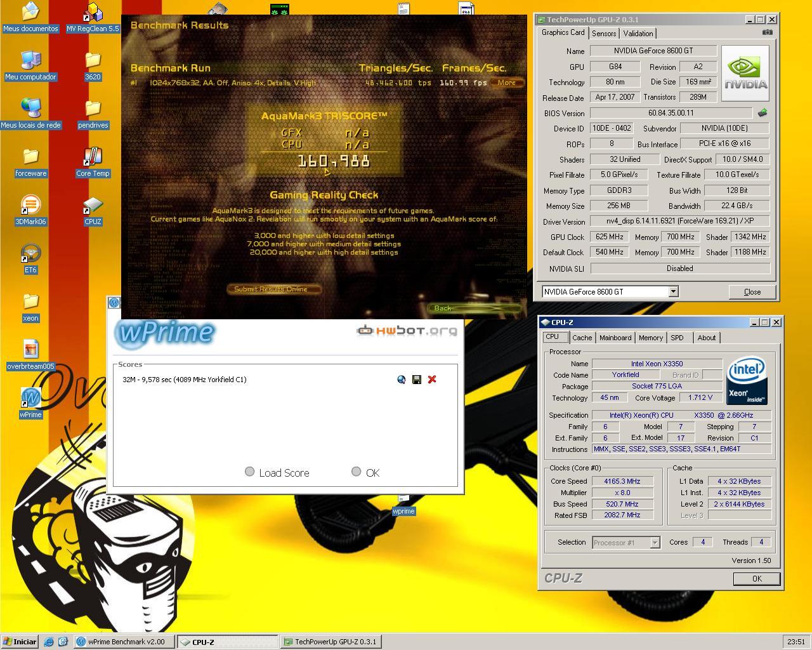Open overbrteam005 file icon
812x650 pixels.
coord(30,355)
